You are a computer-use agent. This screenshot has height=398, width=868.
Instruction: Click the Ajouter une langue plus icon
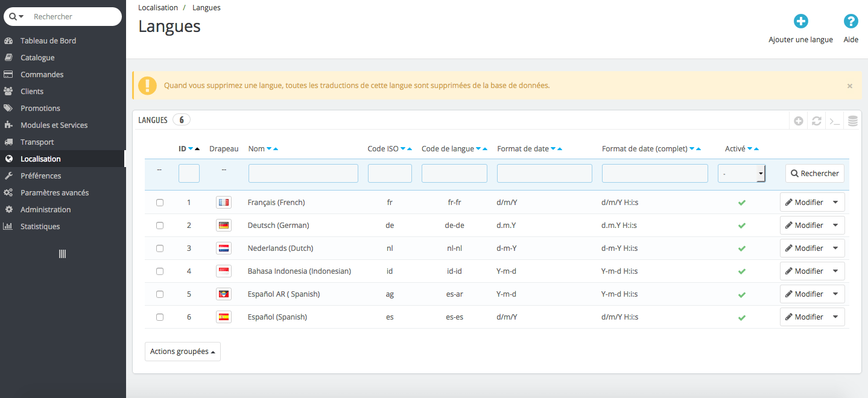(800, 22)
